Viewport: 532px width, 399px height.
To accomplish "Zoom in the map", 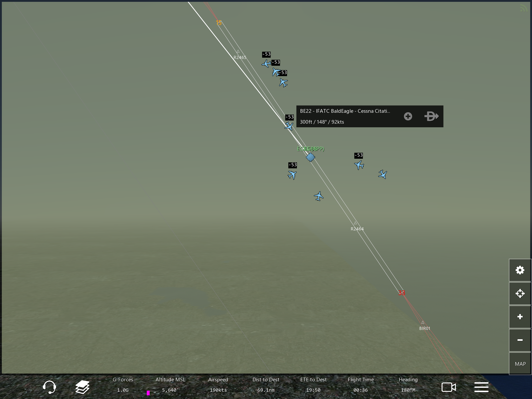I will 520,317.
